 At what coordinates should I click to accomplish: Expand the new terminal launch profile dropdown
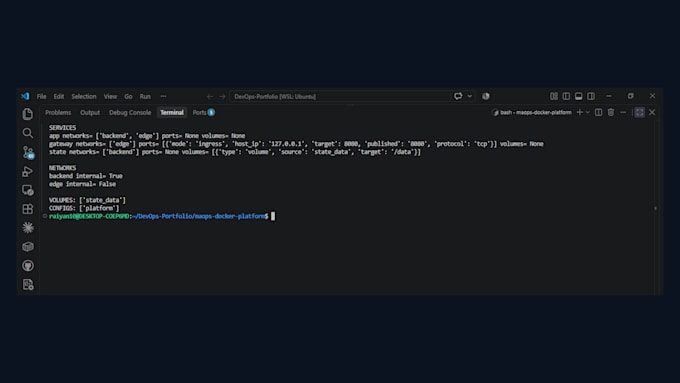(588, 112)
